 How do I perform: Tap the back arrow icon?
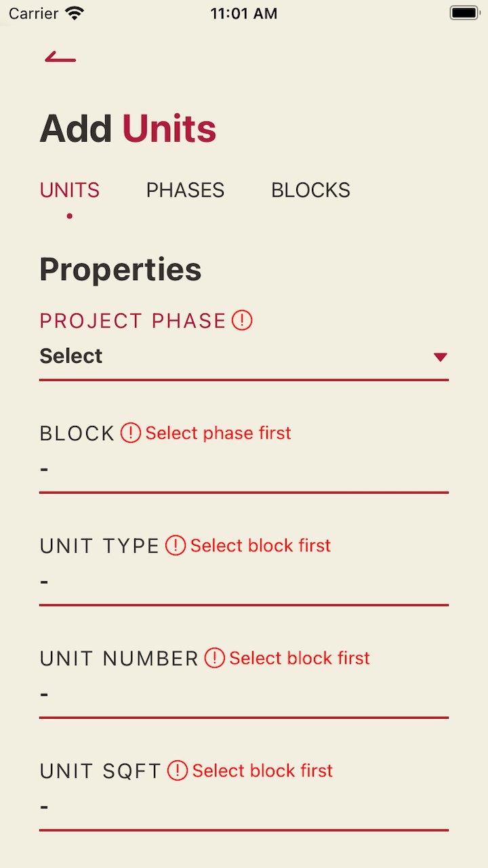click(x=60, y=56)
